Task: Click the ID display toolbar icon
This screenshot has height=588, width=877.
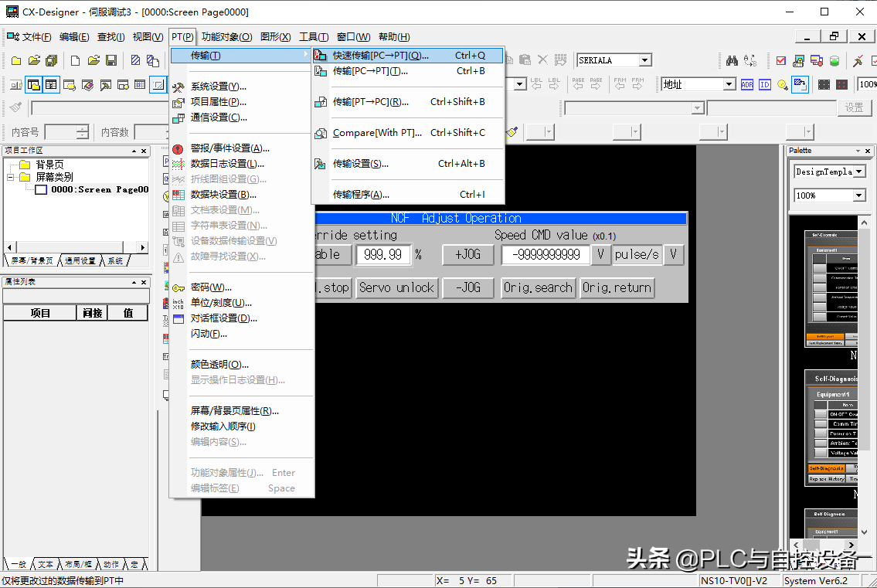Action: pos(764,85)
